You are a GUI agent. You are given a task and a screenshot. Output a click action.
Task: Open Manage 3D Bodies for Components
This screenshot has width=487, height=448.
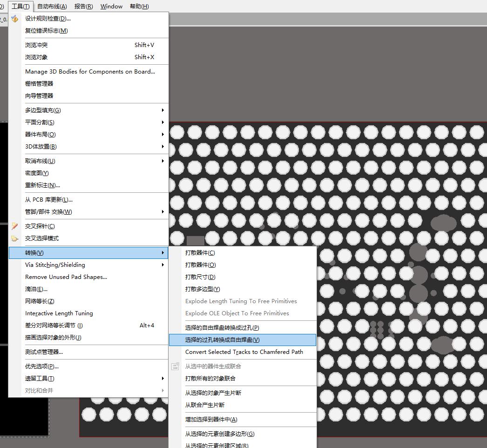point(90,72)
